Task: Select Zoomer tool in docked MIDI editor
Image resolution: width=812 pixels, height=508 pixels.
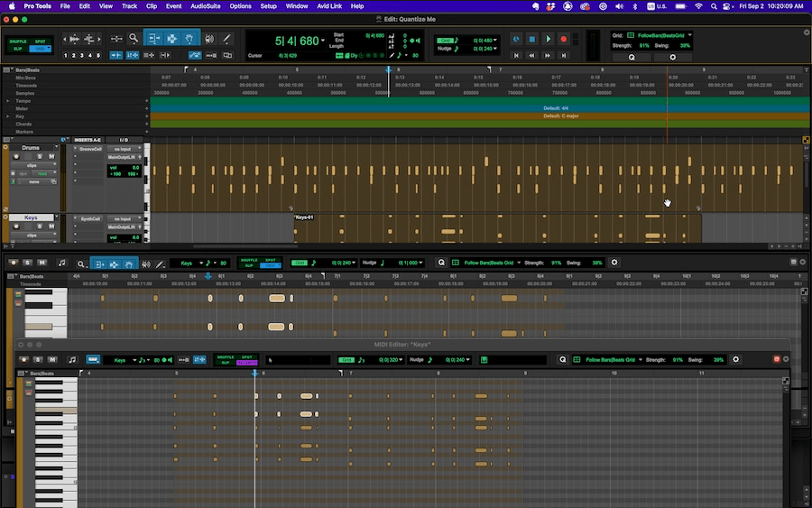Action: (x=80, y=264)
